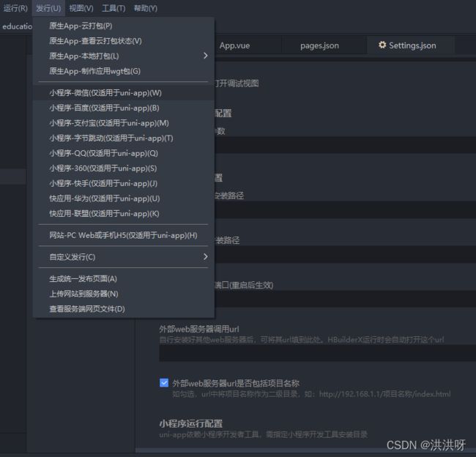Choose 原生App-本地打包(L) entry
The width and height of the screenshot is (476, 457).
tap(124, 56)
